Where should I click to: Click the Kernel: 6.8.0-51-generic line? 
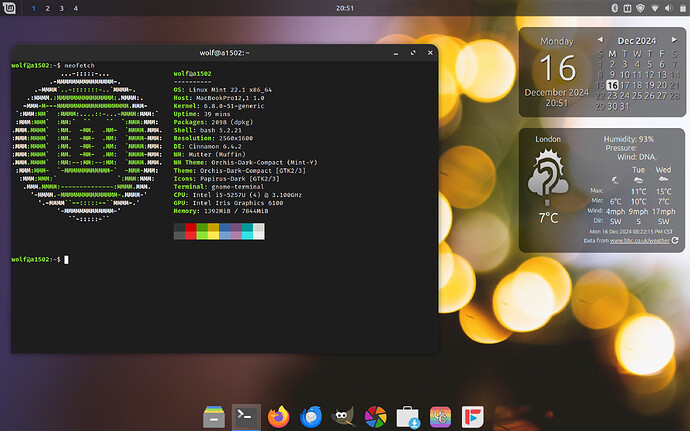[x=219, y=106]
